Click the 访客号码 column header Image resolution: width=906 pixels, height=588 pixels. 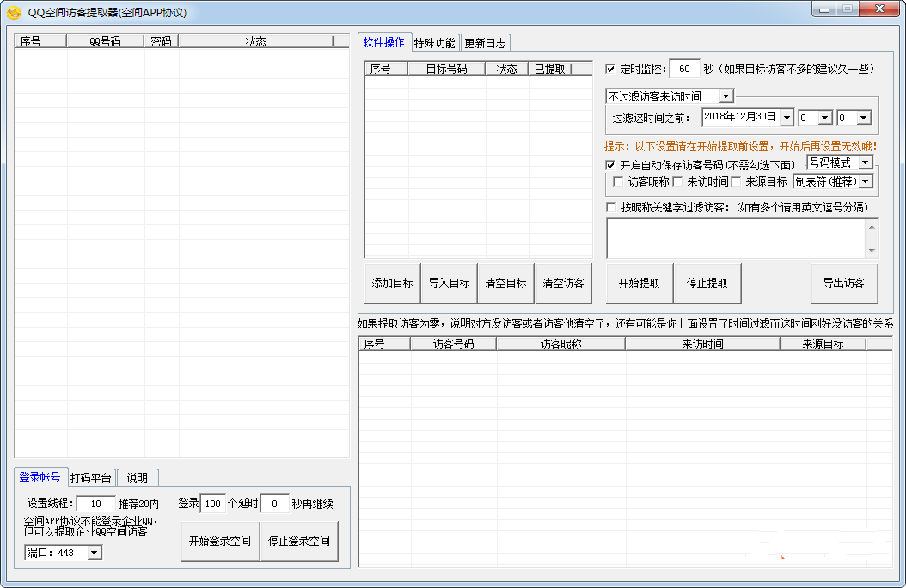tap(454, 344)
